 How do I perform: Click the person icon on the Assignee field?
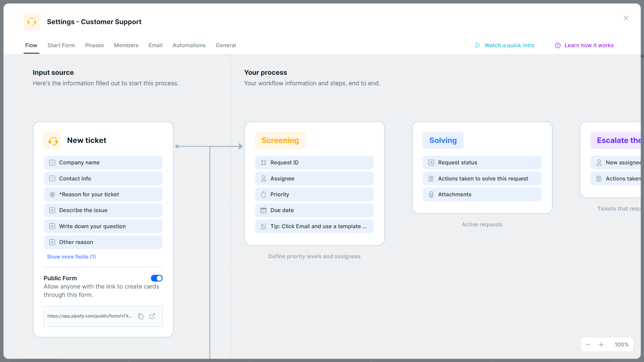pyautogui.click(x=263, y=178)
